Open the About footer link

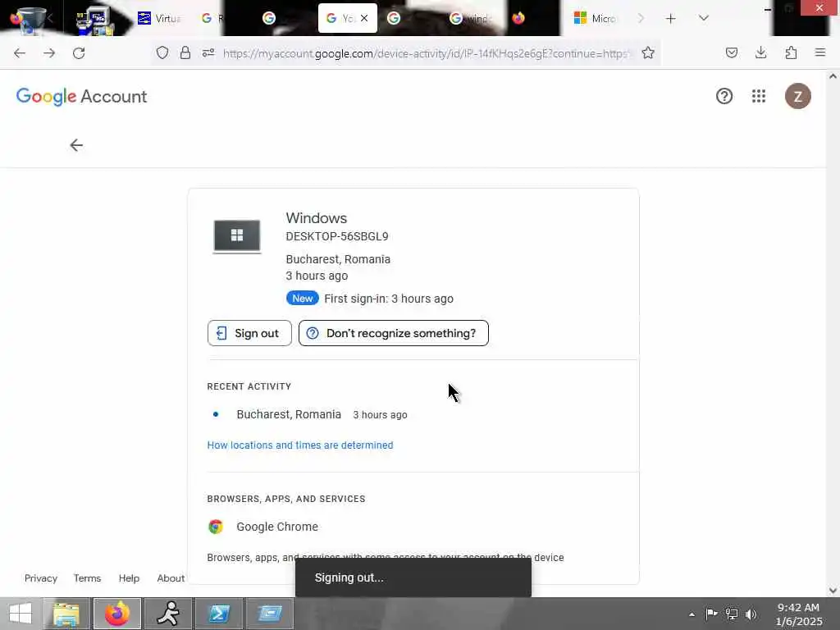[171, 578]
